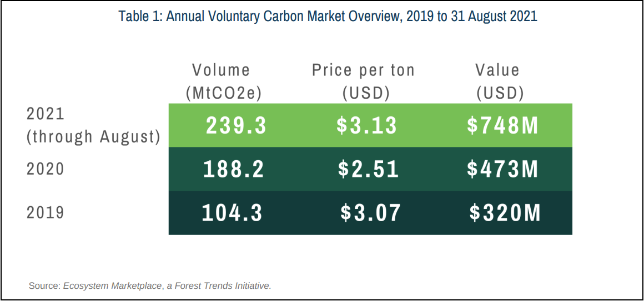Click the Value (USD) column header
This screenshot has height=301, width=644.
coord(500,81)
